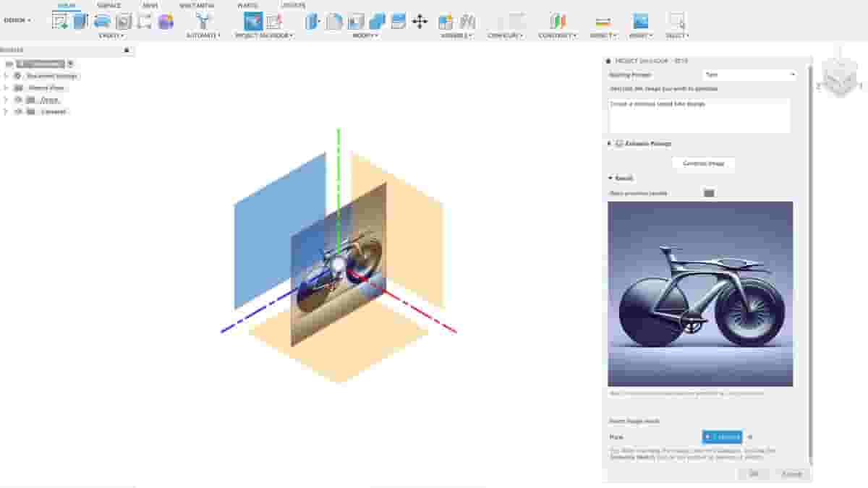Open the DESIGN workspace dropdown
This screenshot has height=488, width=868.
(x=16, y=20)
